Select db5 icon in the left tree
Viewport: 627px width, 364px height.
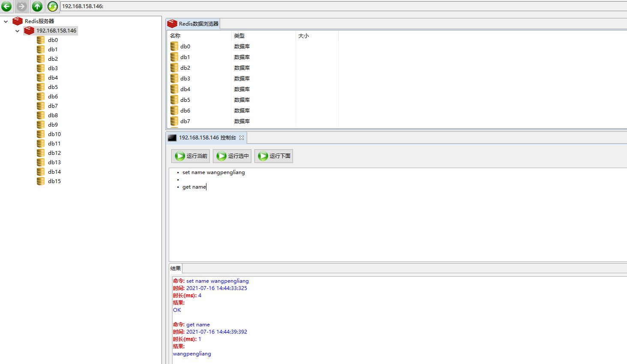pos(41,87)
